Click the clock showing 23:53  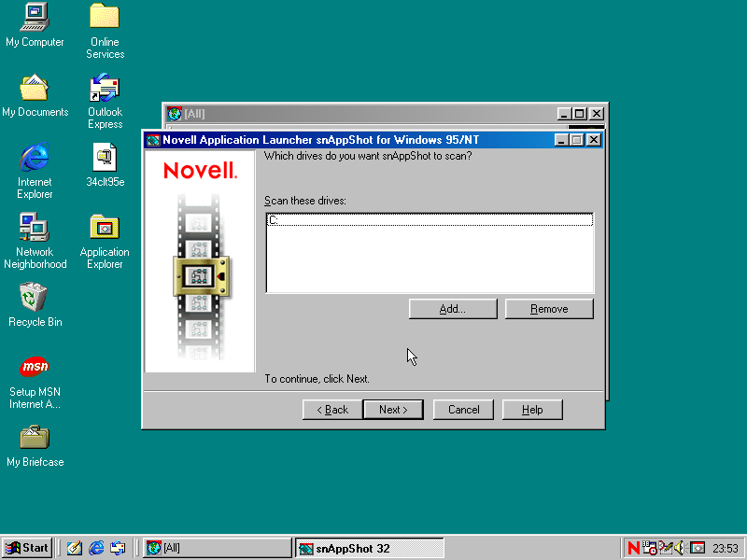pos(726,549)
